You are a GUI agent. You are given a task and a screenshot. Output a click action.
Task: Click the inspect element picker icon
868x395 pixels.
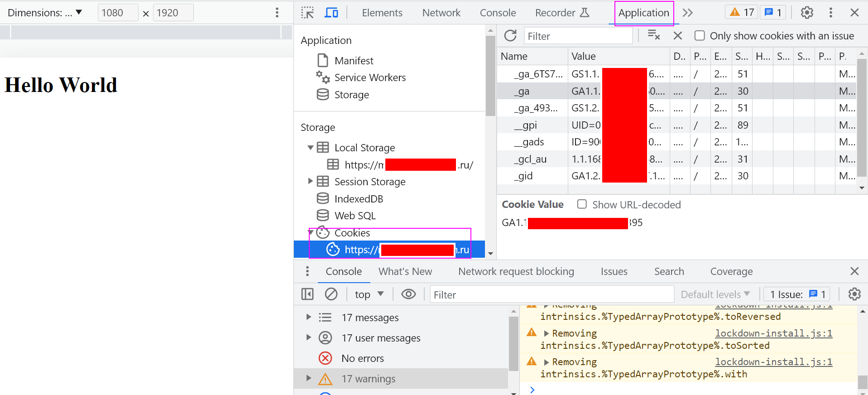coord(307,13)
